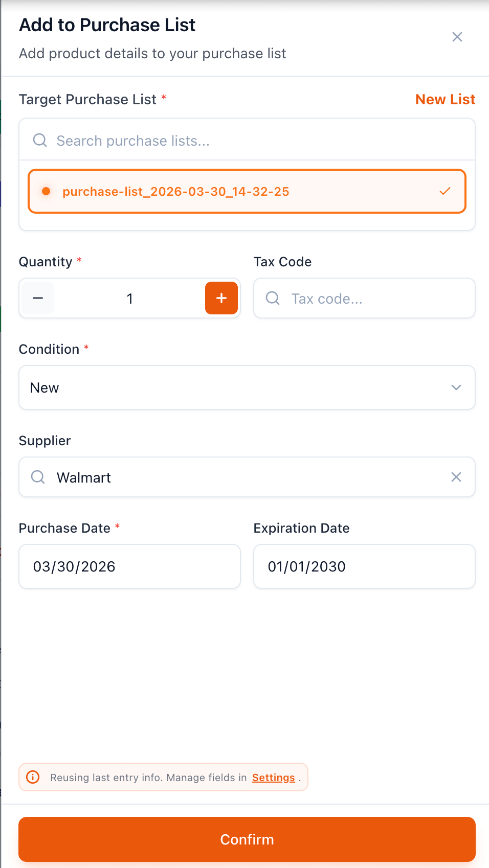Click the search icon in Supplier field

[x=37, y=477]
